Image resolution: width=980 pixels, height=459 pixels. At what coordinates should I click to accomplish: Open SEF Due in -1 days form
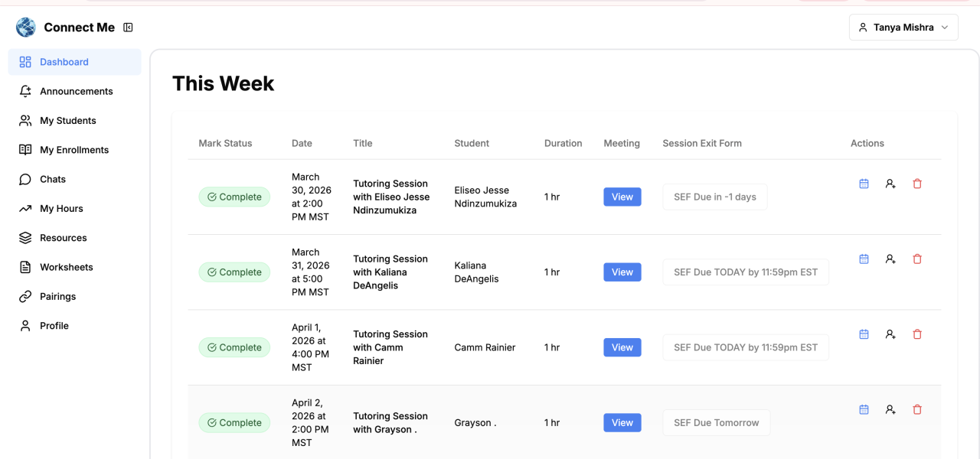[x=714, y=197]
